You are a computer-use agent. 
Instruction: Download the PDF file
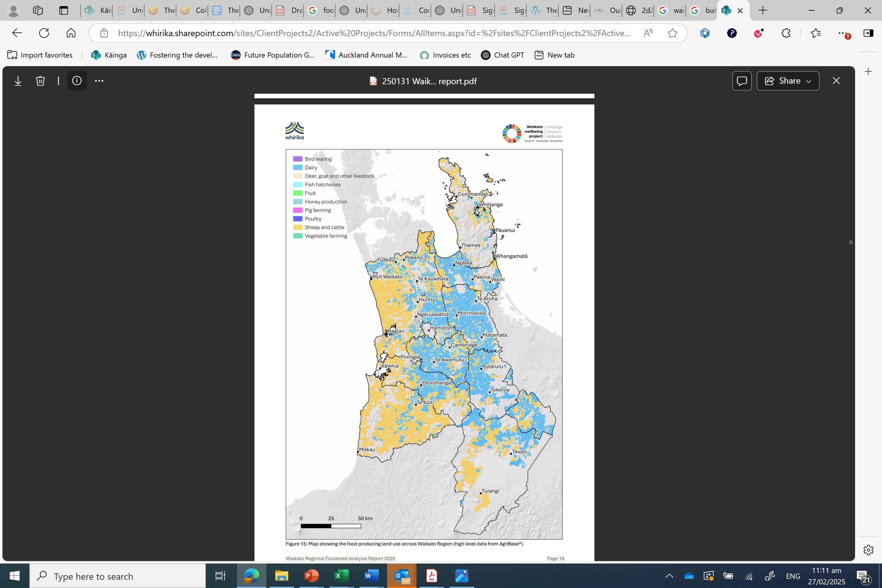pos(18,81)
